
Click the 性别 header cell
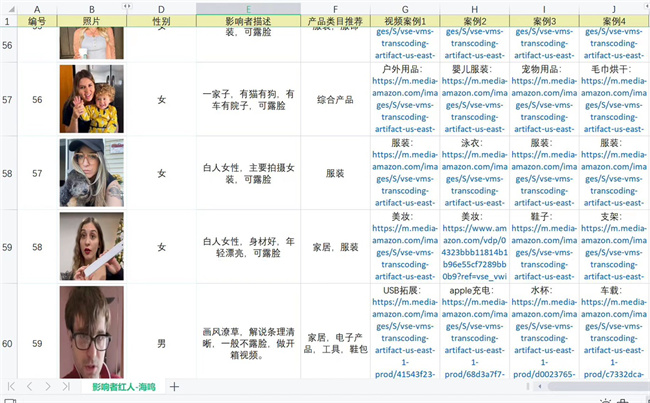(x=161, y=21)
